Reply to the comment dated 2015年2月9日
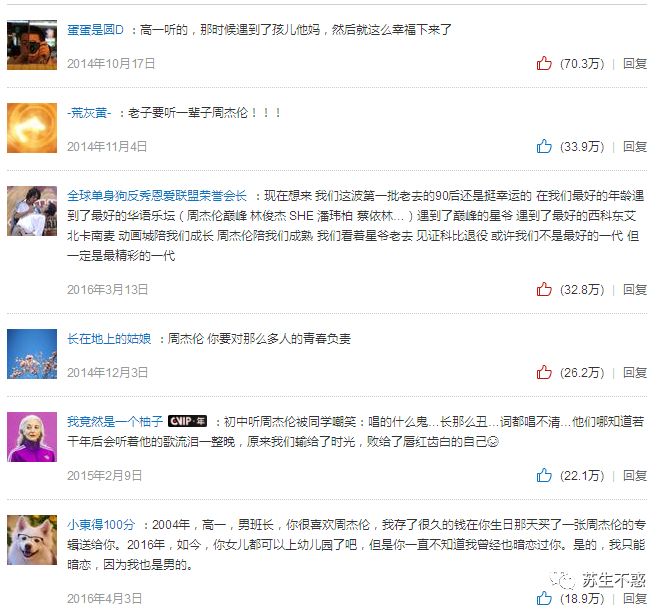Viewport: 667px width, 609px height. click(635, 475)
